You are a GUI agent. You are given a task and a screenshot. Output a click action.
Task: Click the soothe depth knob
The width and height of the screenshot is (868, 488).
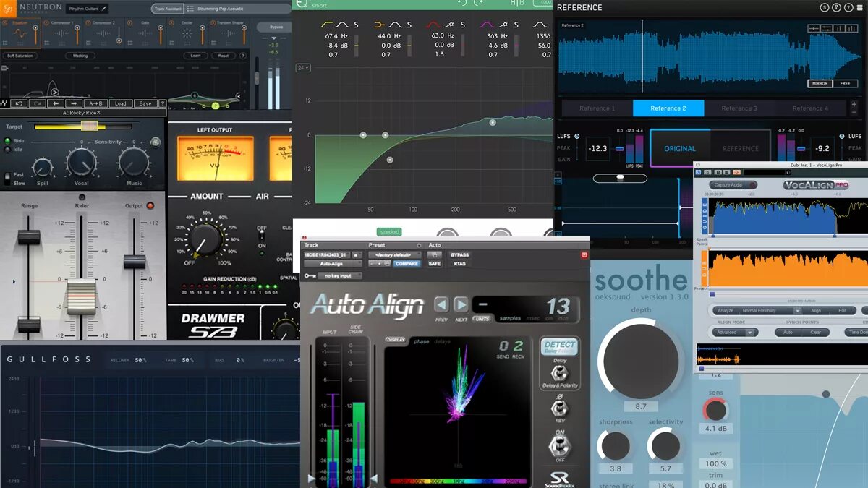(640, 359)
